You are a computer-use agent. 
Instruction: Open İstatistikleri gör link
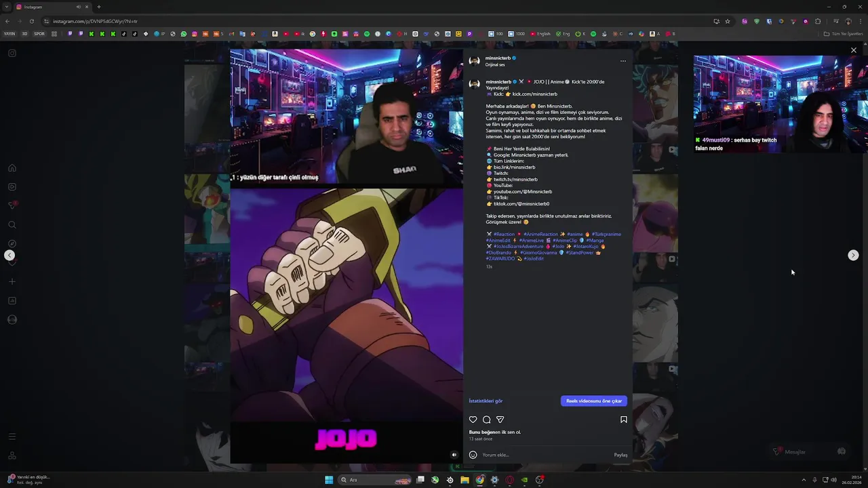486,401
